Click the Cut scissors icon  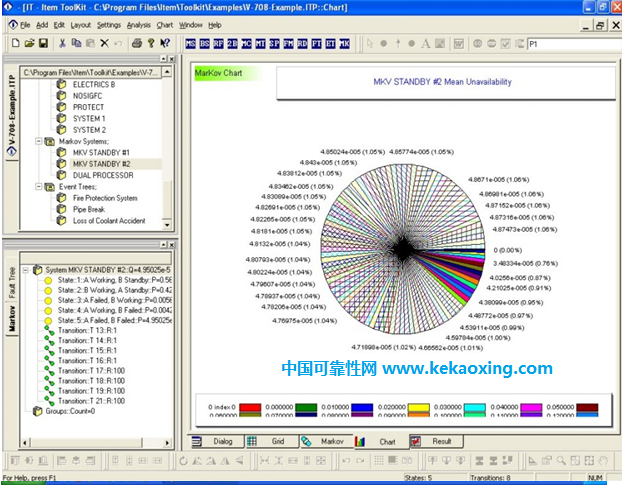[x=62, y=43]
